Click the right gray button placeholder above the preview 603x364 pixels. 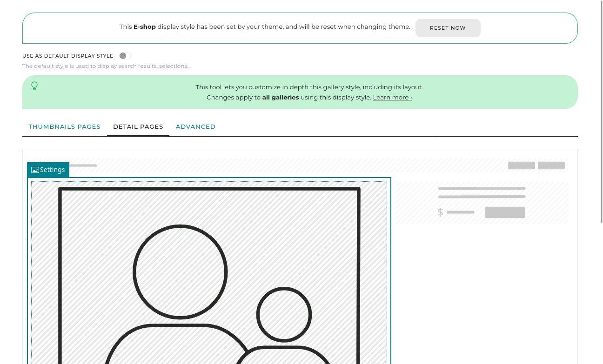551,165
